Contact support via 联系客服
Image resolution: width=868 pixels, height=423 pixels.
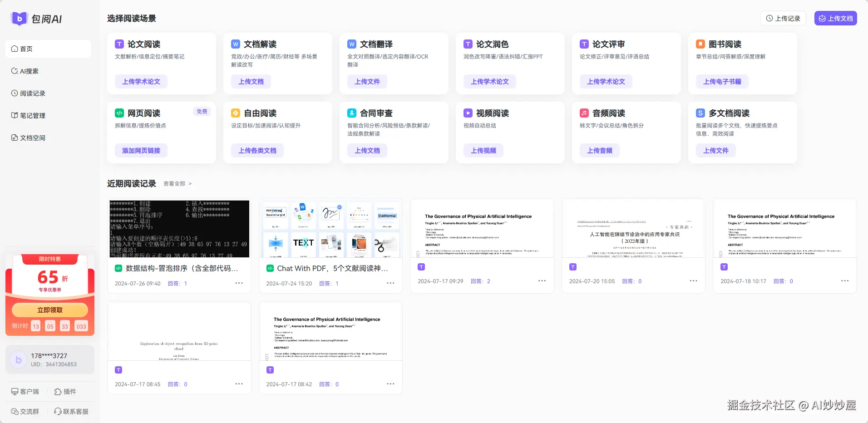click(71, 412)
